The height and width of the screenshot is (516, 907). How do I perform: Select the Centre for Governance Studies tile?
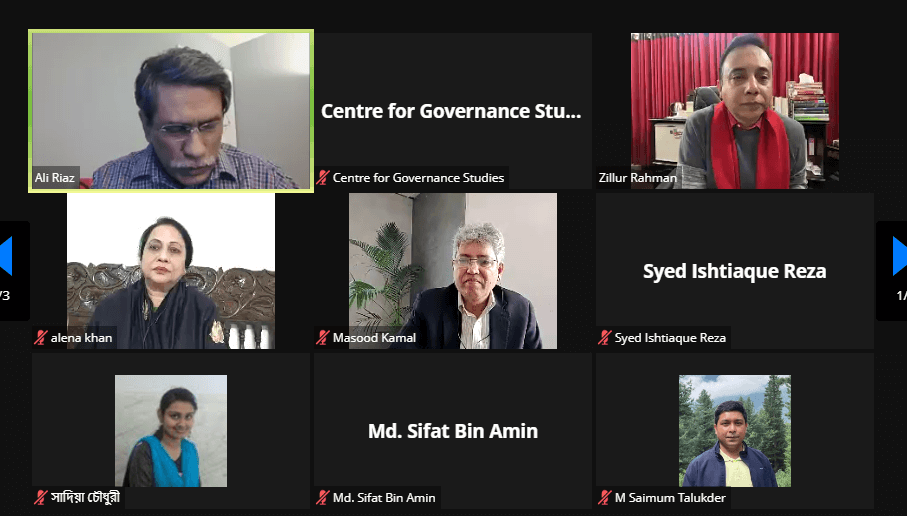pyautogui.click(x=453, y=110)
